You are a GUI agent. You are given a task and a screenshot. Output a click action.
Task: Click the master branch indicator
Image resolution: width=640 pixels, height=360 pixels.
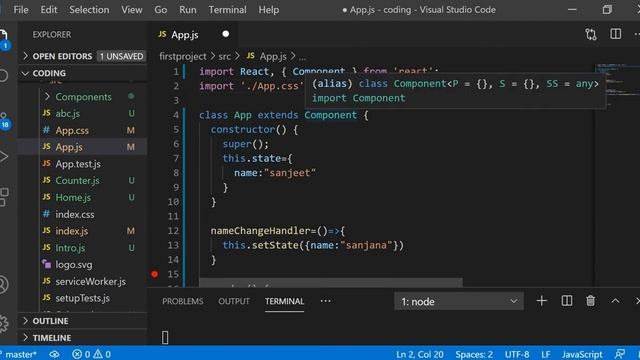[x=19, y=354]
